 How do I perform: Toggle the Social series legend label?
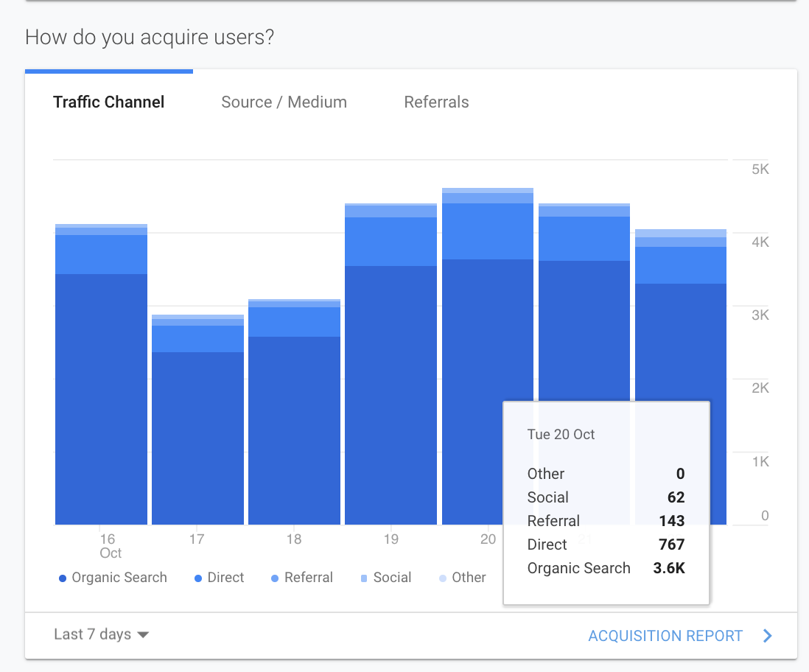[x=392, y=578]
